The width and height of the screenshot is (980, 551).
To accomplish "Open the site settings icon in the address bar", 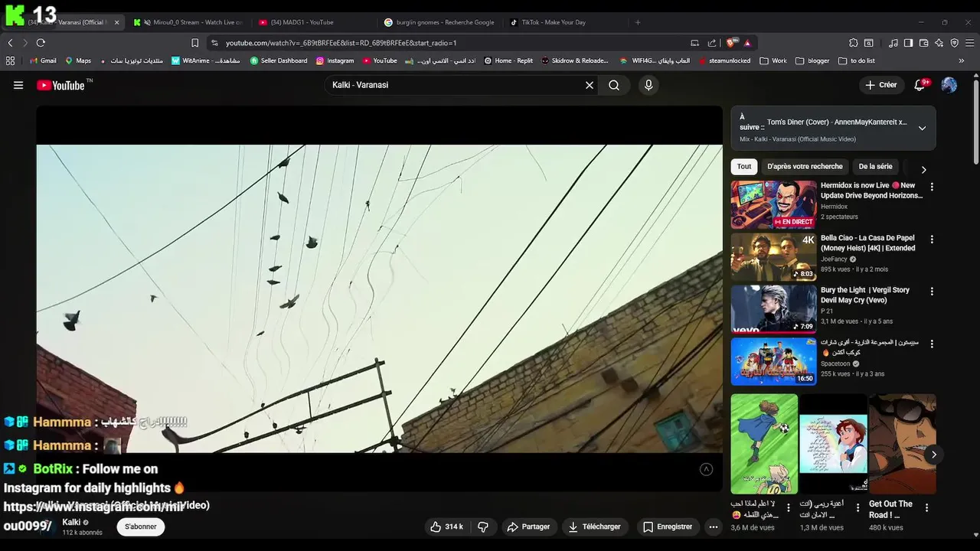I will coord(214,43).
